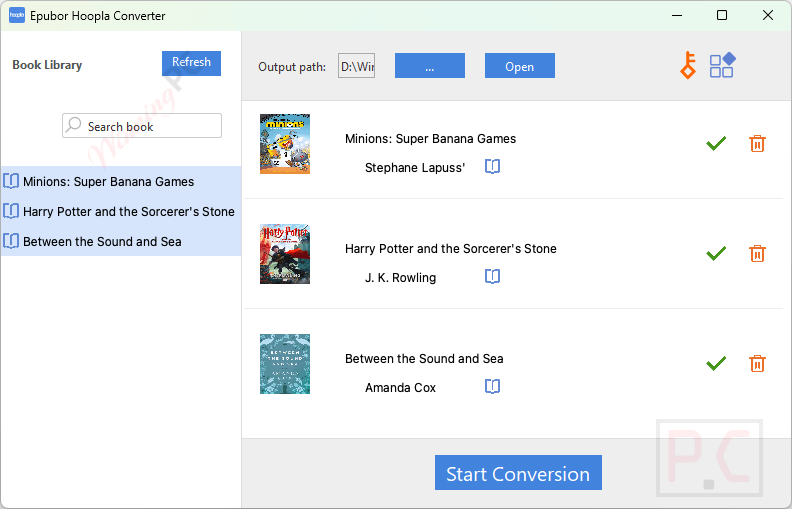Click green checkmark for Minions book

click(x=716, y=144)
